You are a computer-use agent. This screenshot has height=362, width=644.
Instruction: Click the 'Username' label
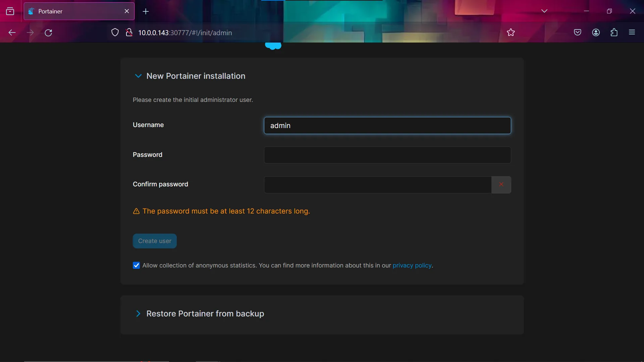[x=148, y=125]
